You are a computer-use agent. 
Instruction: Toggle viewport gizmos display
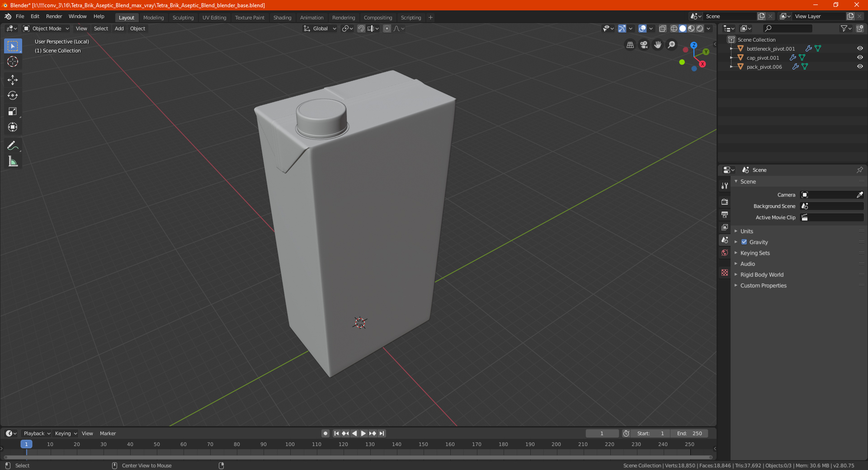pos(622,28)
